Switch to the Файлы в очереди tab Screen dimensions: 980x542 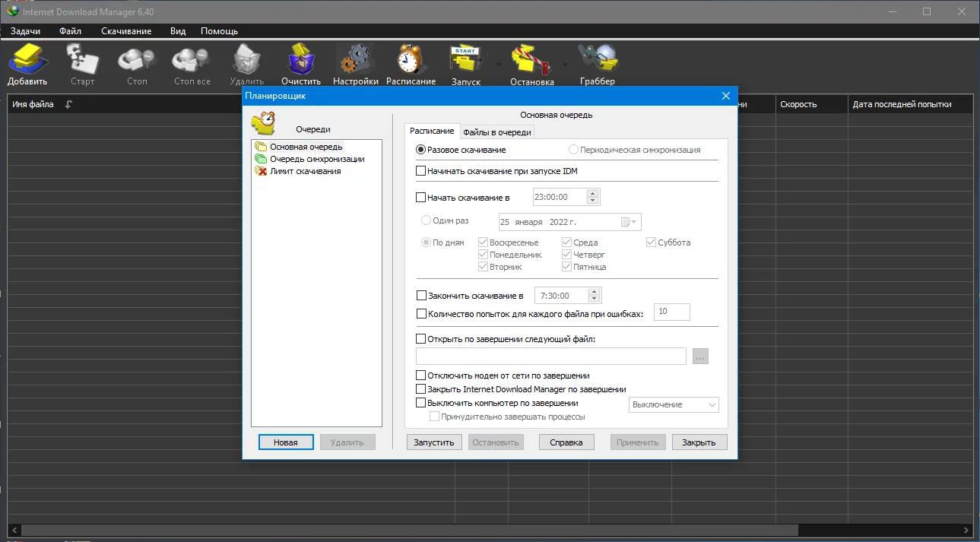[x=497, y=132]
